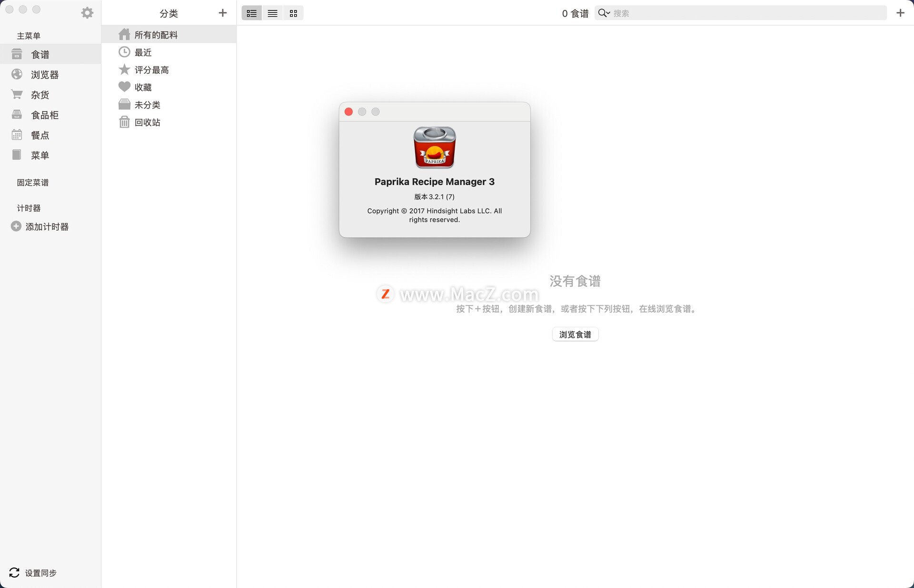Click the heart icon beside 收藏
914x588 pixels.
point(124,87)
